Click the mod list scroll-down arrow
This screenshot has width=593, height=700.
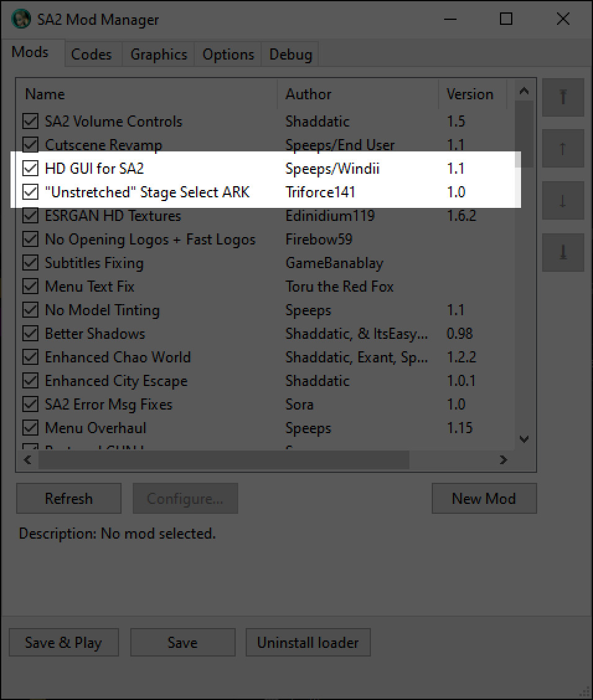coord(524,438)
